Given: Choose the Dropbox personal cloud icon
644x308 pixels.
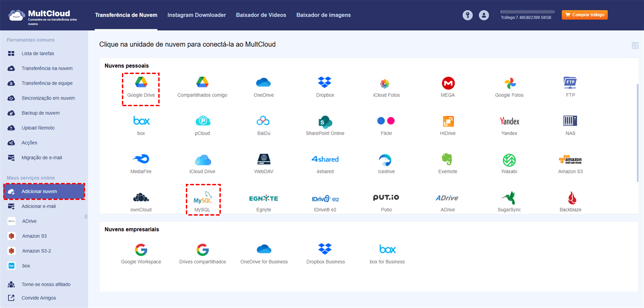Looking at the screenshot, I should 325,82.
